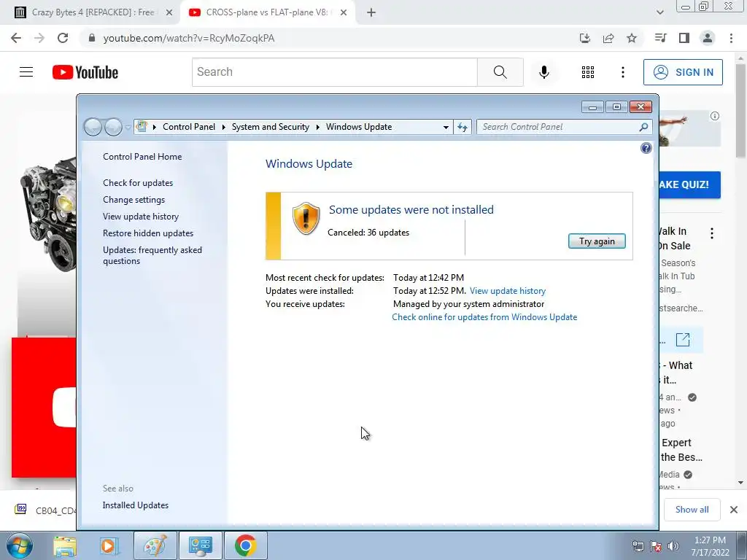Click Windows Update breadcrumb item
747x560 pixels.
[x=359, y=127]
